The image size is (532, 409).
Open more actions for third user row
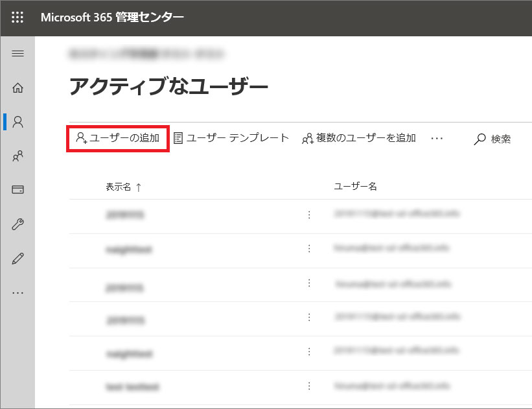tap(309, 283)
